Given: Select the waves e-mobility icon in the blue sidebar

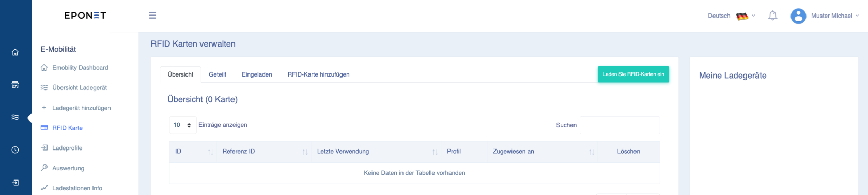Looking at the screenshot, I should tap(15, 117).
